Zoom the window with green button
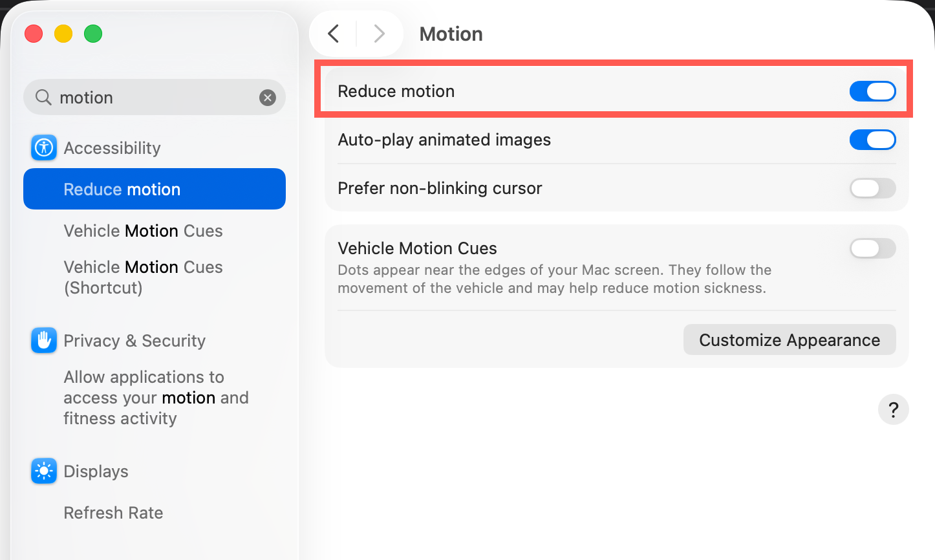 [93, 34]
